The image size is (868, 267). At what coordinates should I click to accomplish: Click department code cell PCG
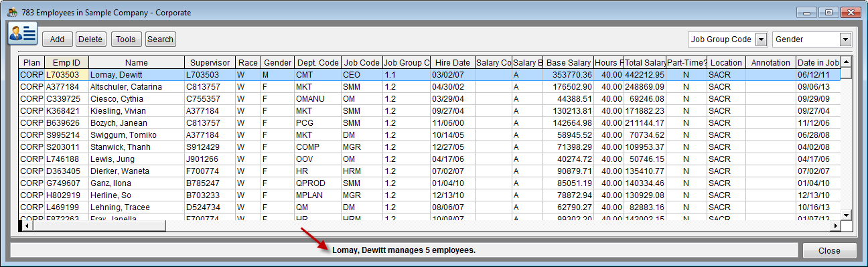point(317,123)
